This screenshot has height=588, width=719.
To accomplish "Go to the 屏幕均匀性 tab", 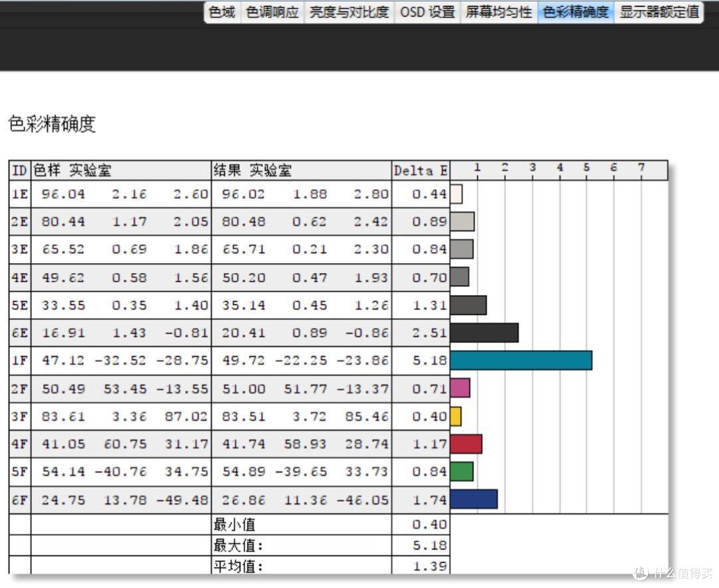I will [499, 12].
